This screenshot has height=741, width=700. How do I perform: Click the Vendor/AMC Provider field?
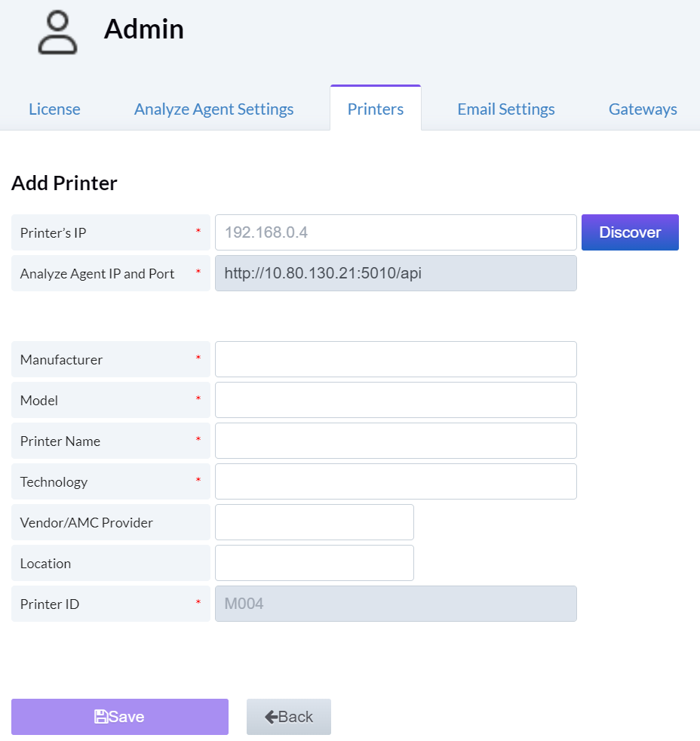315,522
